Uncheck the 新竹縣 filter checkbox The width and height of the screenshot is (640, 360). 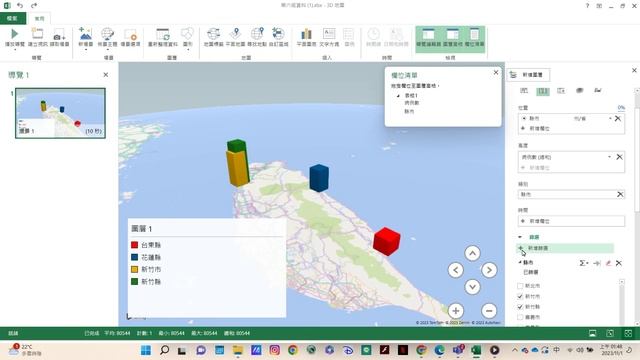tap(520, 307)
